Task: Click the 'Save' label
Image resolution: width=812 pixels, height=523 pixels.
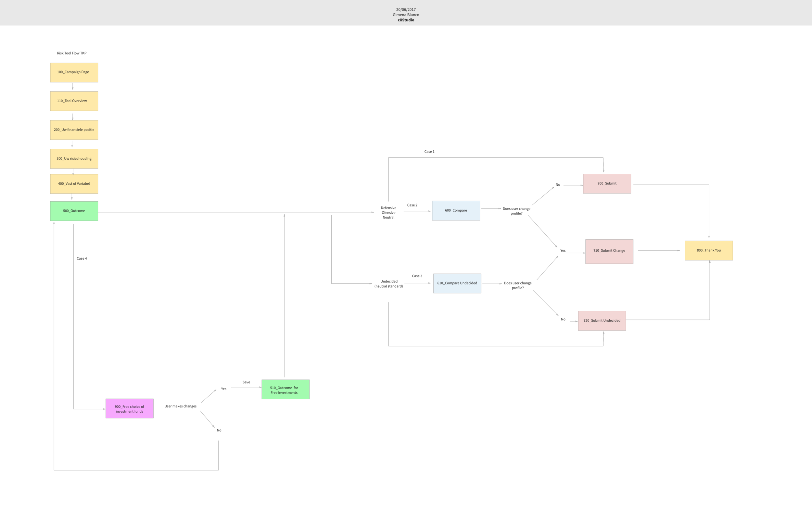Action: [246, 382]
